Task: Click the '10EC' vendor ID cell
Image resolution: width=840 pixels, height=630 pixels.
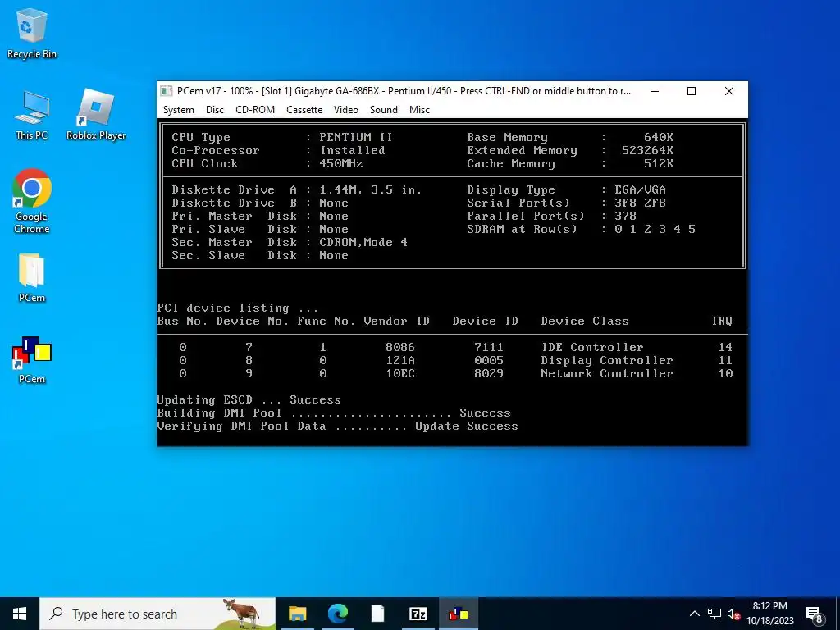Action: point(400,373)
